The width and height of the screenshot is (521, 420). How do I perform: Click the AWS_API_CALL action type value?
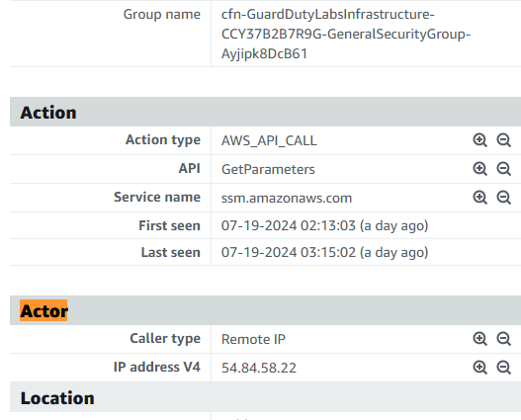tap(269, 140)
